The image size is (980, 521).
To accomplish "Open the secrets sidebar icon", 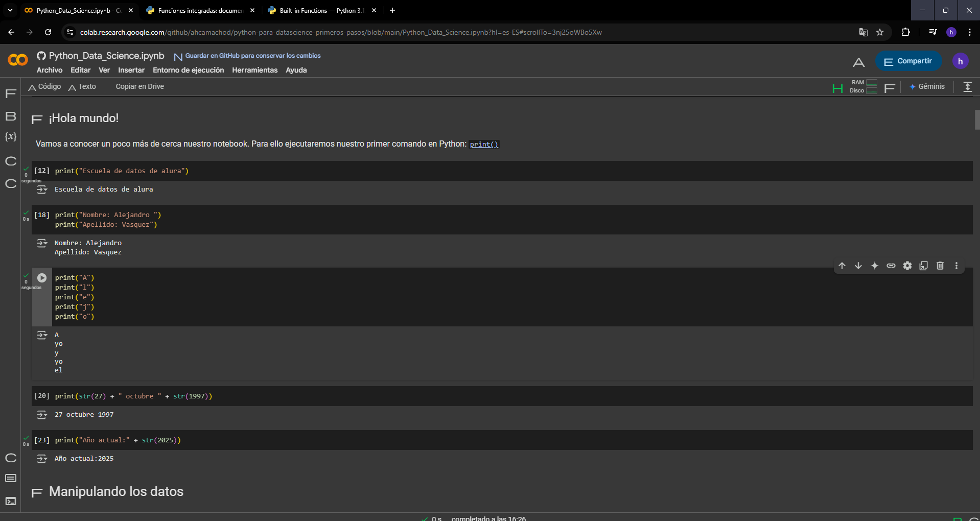I will click(11, 161).
